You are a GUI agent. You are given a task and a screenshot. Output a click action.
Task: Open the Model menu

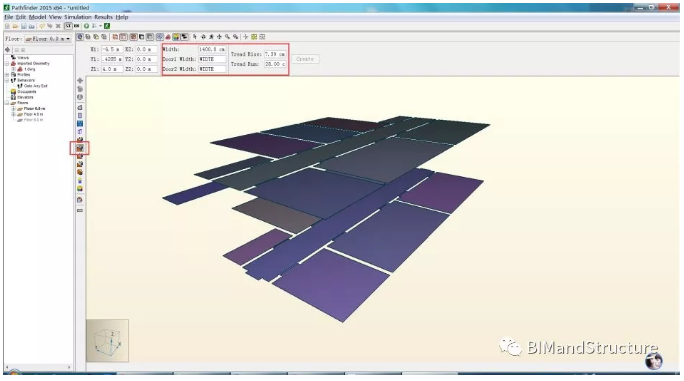click(x=37, y=17)
